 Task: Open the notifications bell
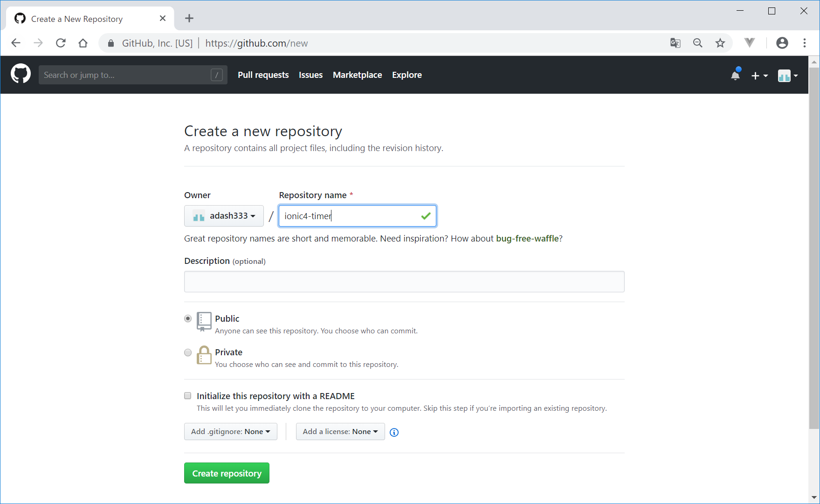[x=735, y=75]
